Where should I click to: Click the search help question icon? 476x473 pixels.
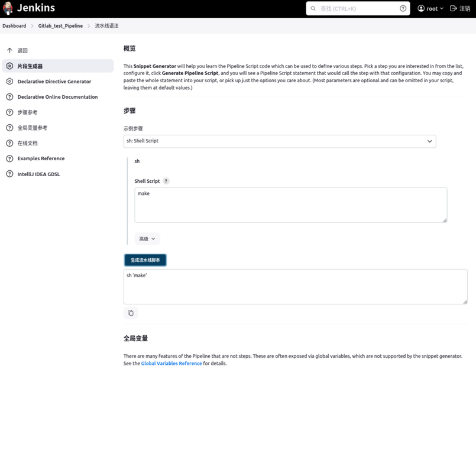[x=403, y=8]
